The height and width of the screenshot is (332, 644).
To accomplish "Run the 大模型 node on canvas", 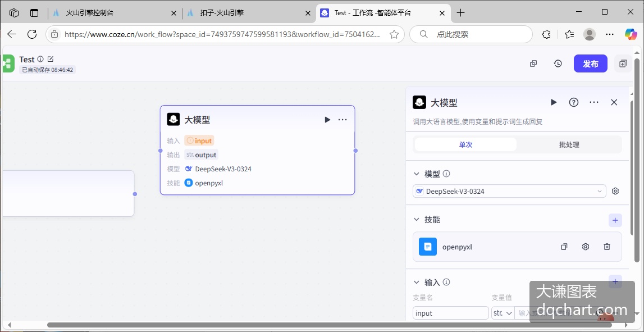I will point(327,120).
